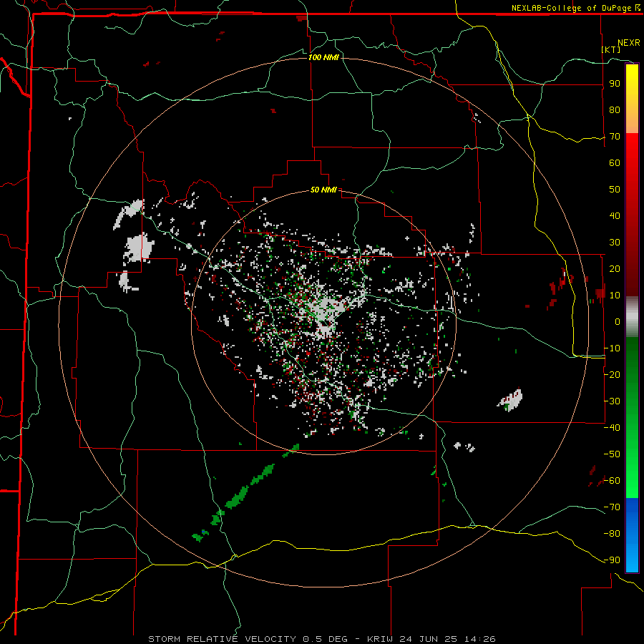This screenshot has width=644, height=644.
Task: Click the -10 value on the velocity scale
Action: 612,348
